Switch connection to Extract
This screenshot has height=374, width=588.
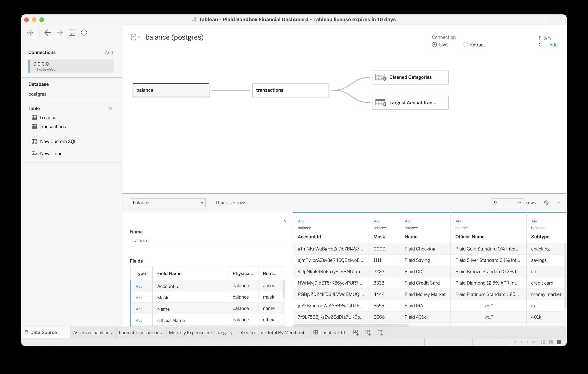pos(465,44)
